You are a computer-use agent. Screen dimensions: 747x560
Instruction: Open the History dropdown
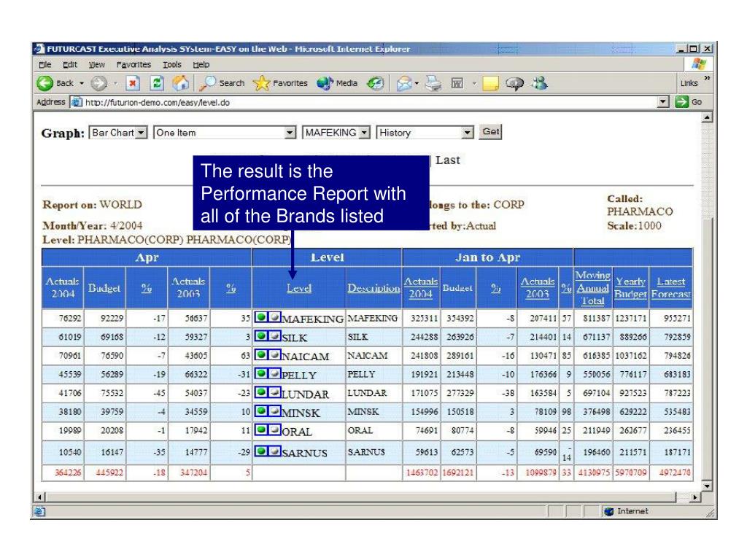tap(425, 133)
